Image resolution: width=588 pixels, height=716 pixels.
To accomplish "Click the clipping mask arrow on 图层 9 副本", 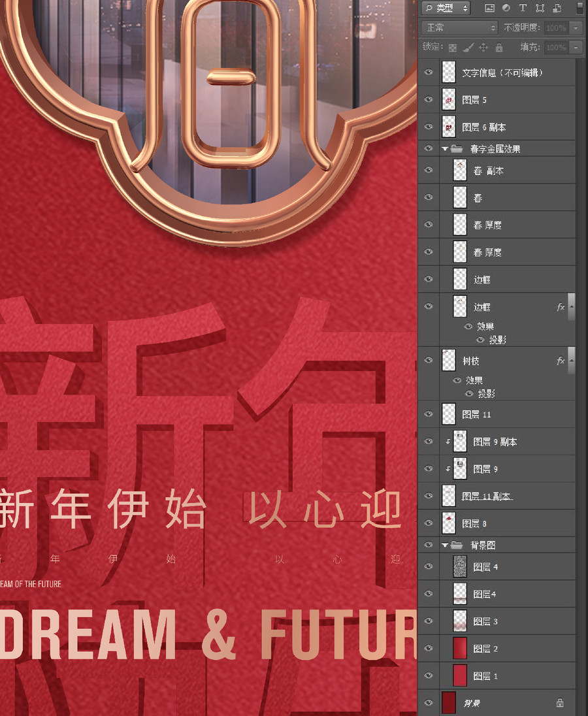I will coord(448,442).
